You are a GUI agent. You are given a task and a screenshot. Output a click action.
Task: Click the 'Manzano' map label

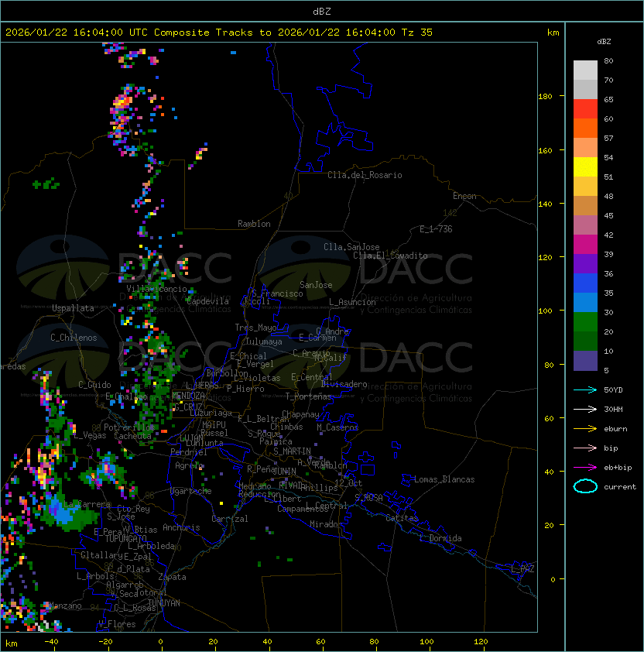65,606
